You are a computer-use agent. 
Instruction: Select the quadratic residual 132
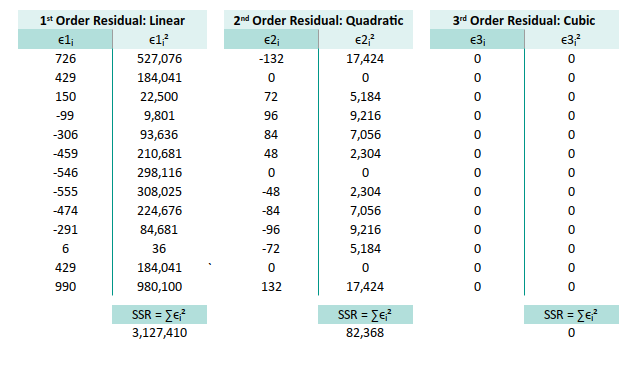pos(271,286)
